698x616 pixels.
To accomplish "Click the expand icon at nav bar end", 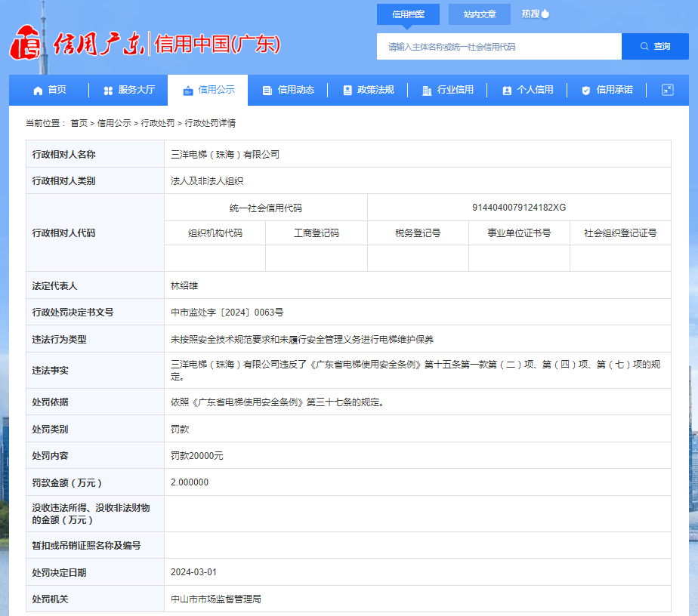I will click(x=667, y=90).
